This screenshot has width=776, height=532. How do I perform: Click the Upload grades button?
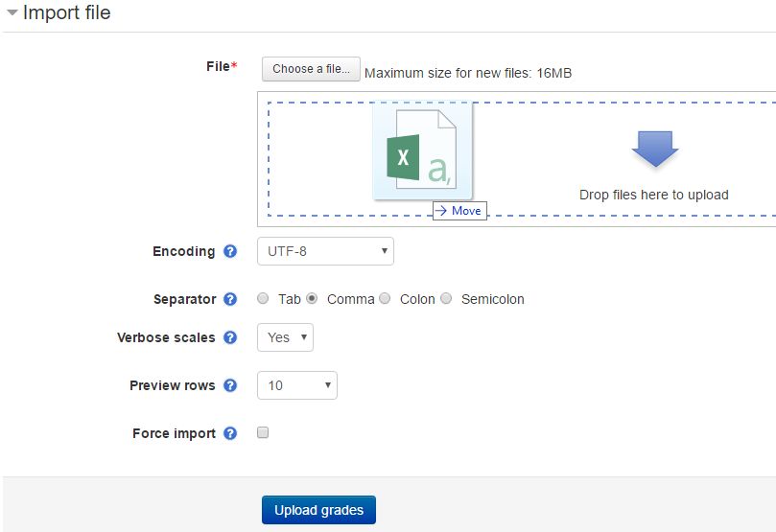[x=318, y=510]
